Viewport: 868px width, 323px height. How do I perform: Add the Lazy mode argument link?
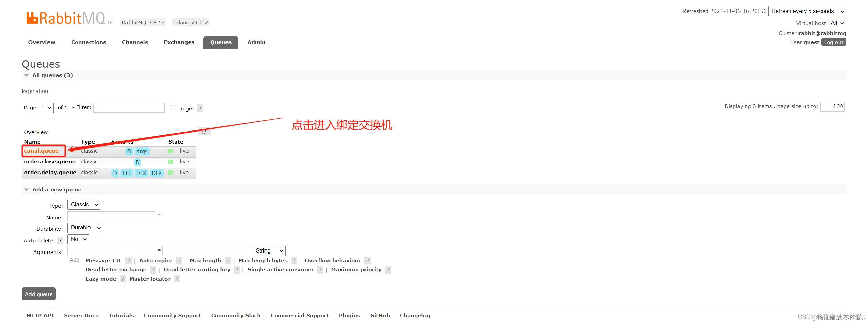coord(101,279)
